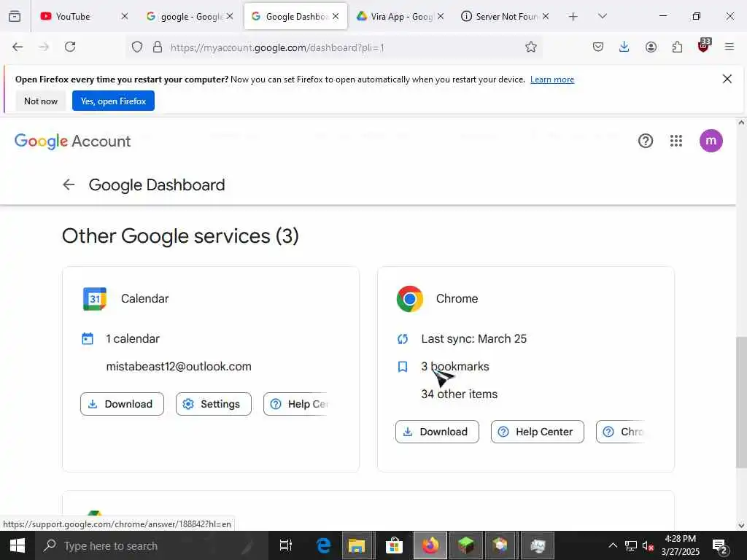Open the Firefox downloads panel
Image resolution: width=747 pixels, height=560 pixels.
pyautogui.click(x=624, y=47)
